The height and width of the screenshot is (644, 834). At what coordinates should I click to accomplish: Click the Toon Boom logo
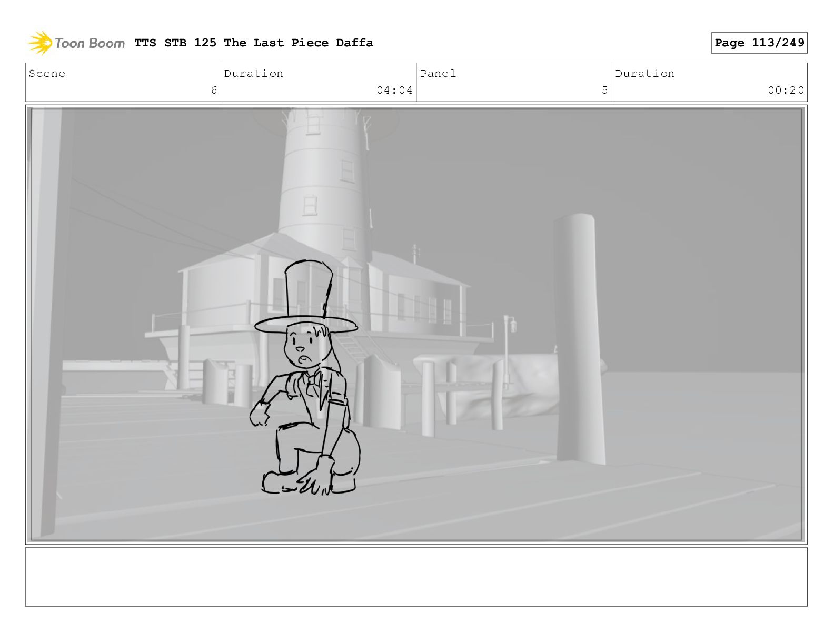76,43
